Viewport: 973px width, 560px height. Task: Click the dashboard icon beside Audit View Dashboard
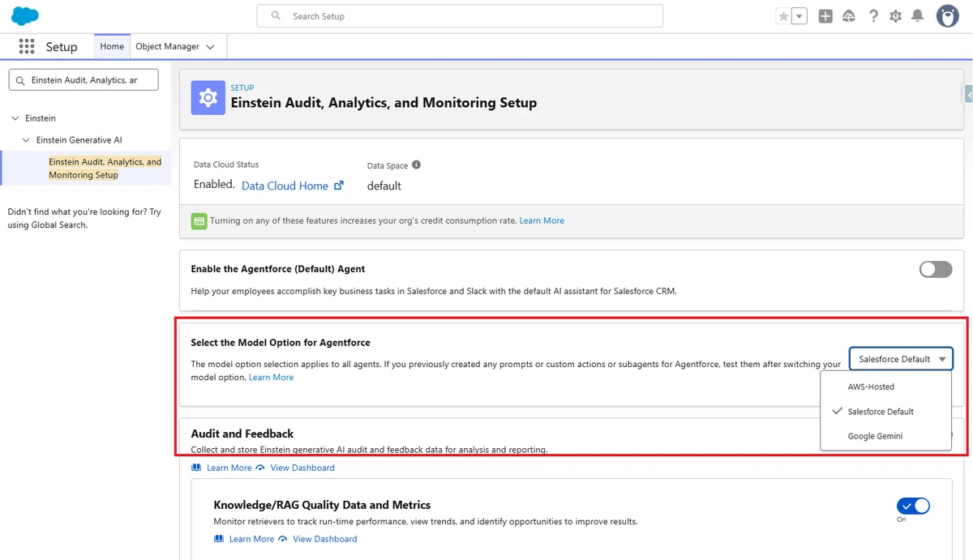(260, 468)
